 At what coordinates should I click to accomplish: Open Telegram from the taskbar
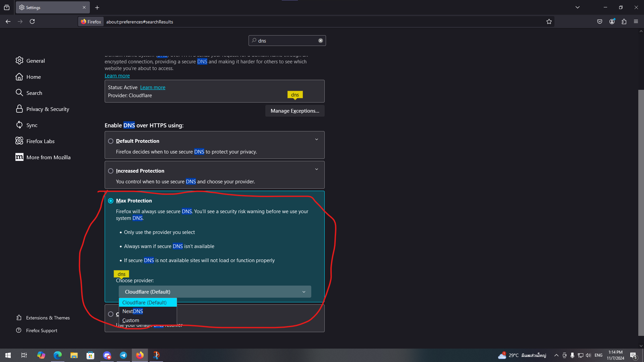pyautogui.click(x=123, y=355)
